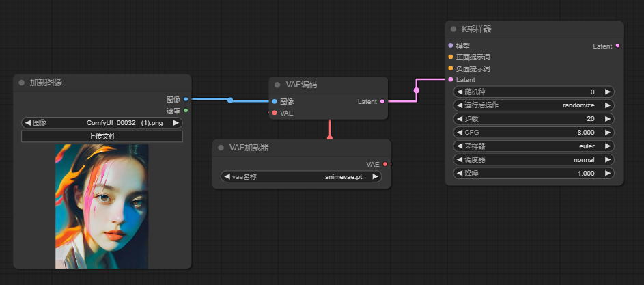Screen dimensions: 644x285
Task: Click the blue 图像 output port on 加载图像
Action: click(x=186, y=99)
